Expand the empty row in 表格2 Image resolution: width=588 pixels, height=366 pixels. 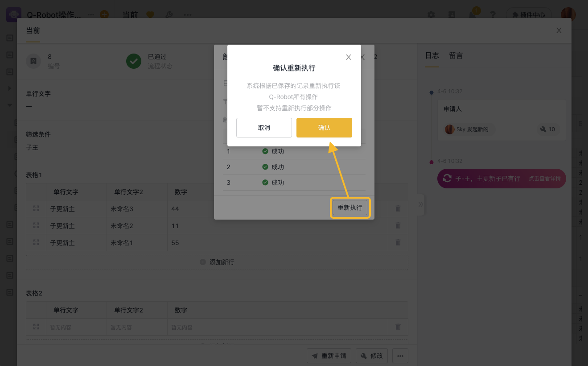coord(36,327)
